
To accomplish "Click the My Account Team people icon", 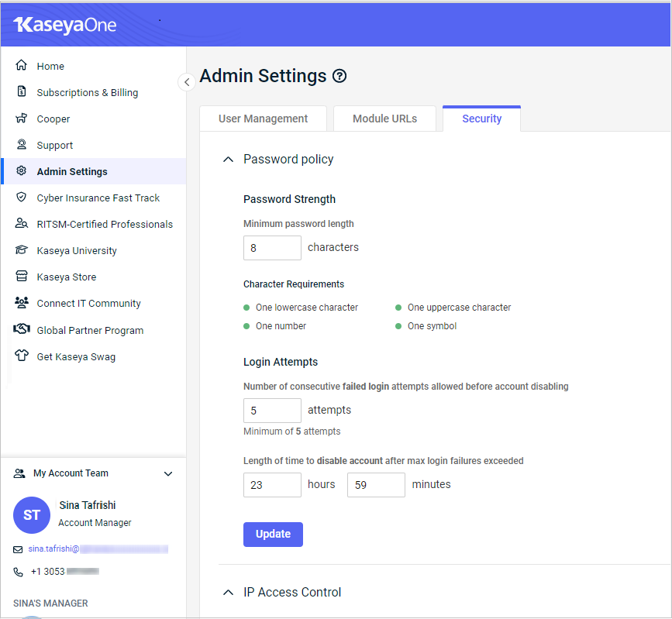I will tap(19, 473).
